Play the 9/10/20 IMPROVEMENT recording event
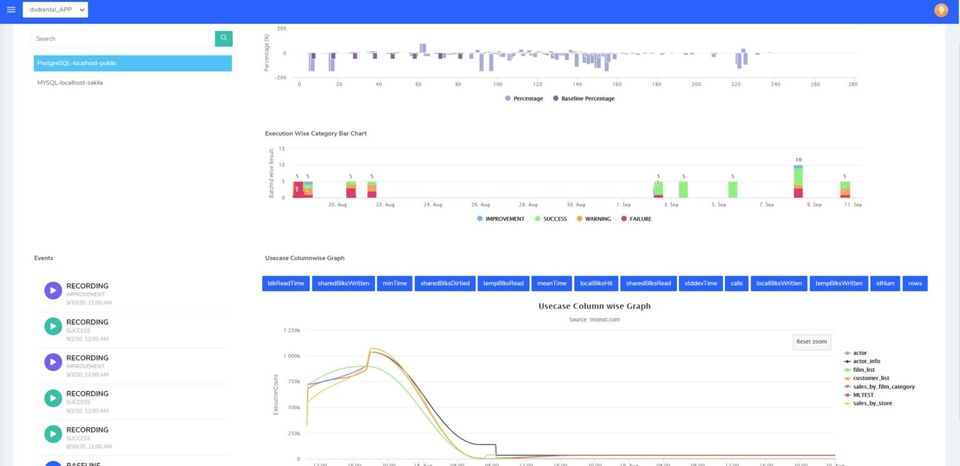 tap(53, 290)
